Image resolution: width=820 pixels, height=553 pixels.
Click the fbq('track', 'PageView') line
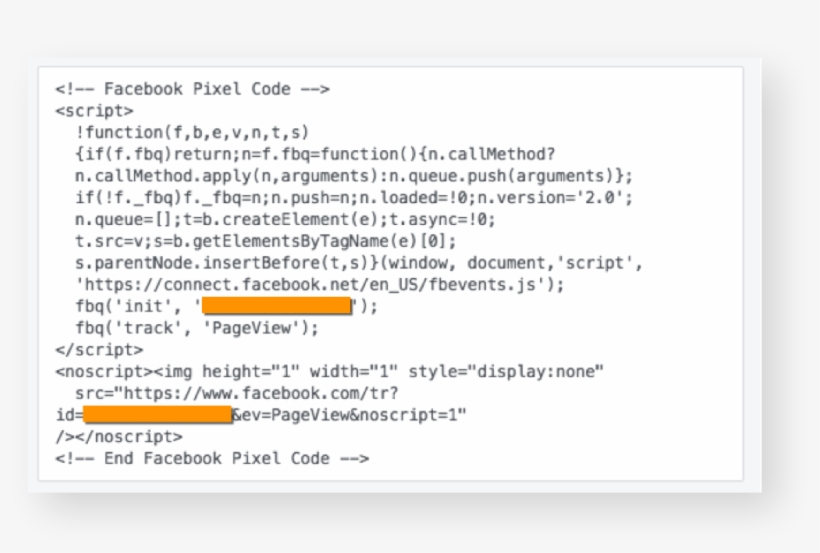tap(197, 328)
